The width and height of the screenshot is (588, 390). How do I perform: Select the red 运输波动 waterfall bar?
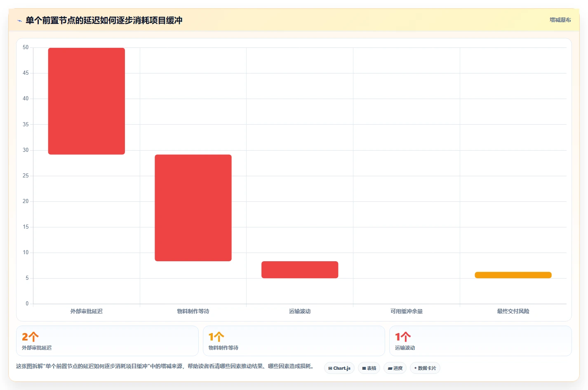(x=300, y=269)
